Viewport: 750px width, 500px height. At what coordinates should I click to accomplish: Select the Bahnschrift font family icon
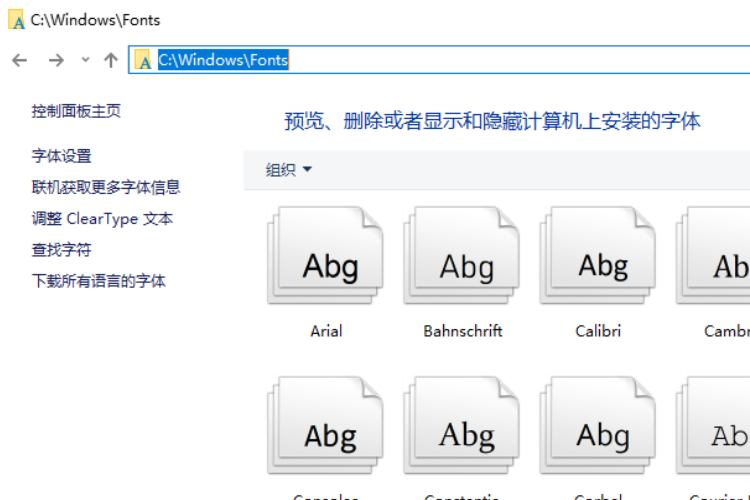coord(462,255)
